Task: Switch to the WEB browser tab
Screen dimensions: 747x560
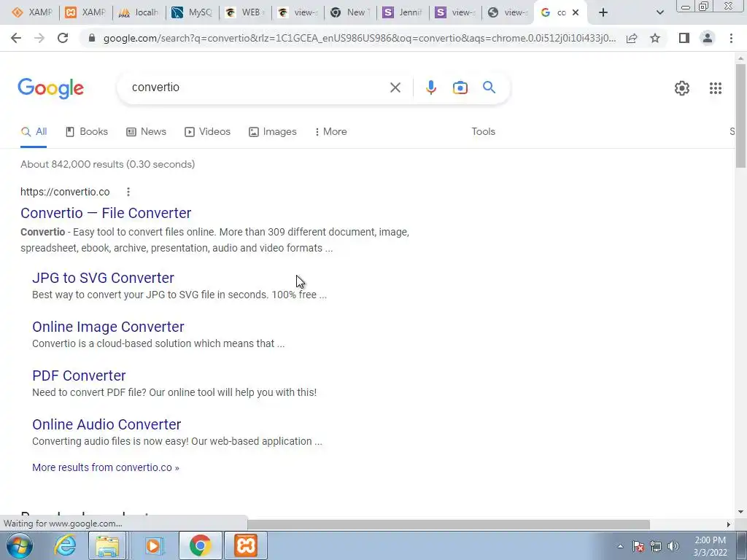Action: click(x=245, y=12)
